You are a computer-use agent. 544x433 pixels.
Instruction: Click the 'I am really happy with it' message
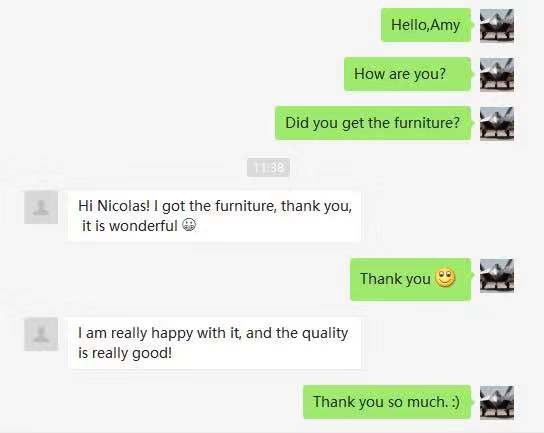(x=215, y=343)
